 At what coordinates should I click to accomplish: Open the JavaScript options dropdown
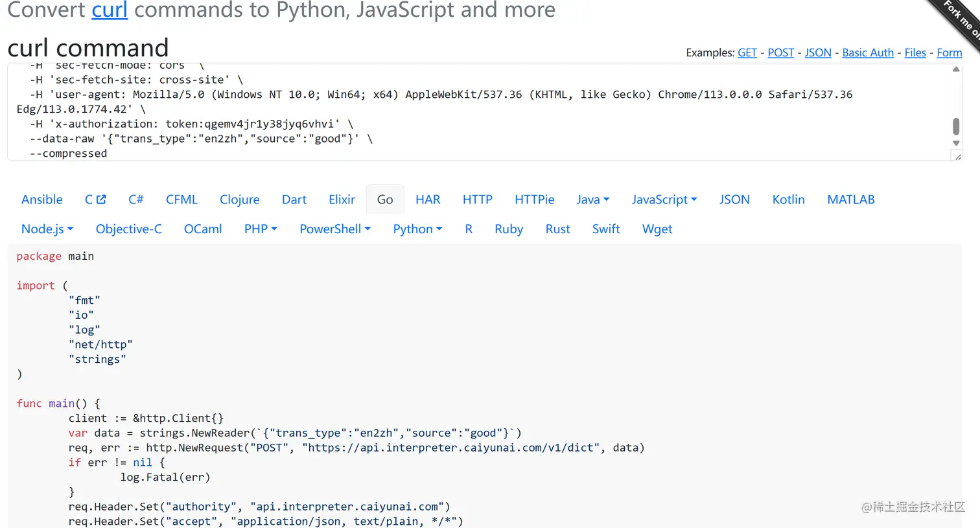point(664,200)
